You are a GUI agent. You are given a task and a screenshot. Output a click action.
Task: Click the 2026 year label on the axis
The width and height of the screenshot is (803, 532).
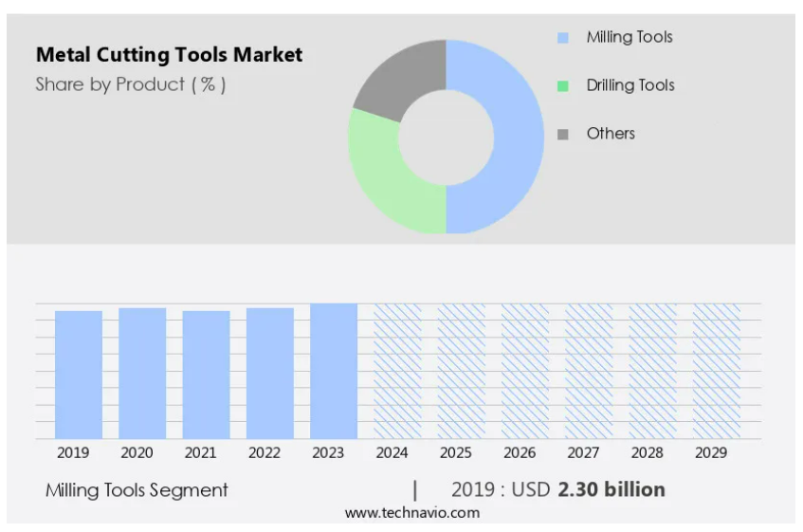[x=520, y=453]
